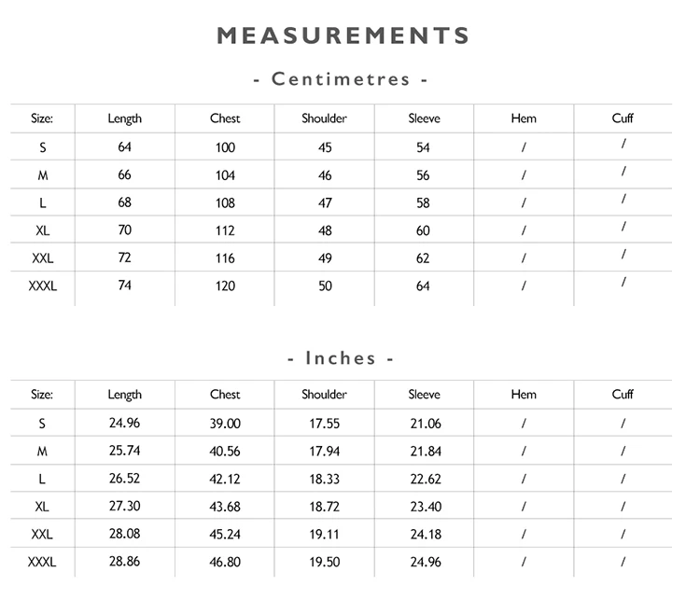Click the length value 72 for XXL

124,258
